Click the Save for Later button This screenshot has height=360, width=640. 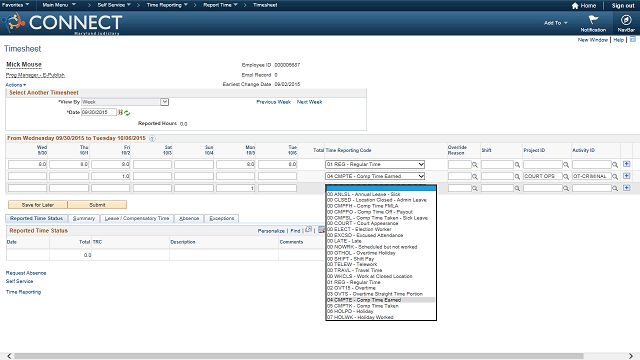tap(38, 205)
